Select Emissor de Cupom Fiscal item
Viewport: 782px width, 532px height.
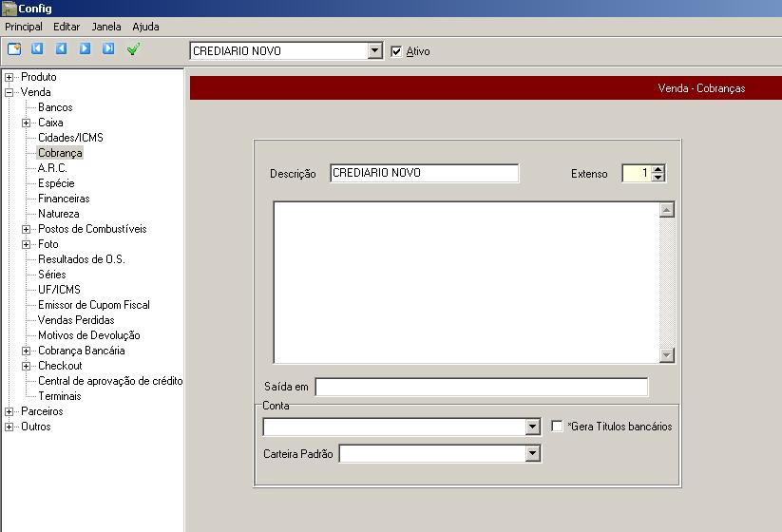[94, 305]
